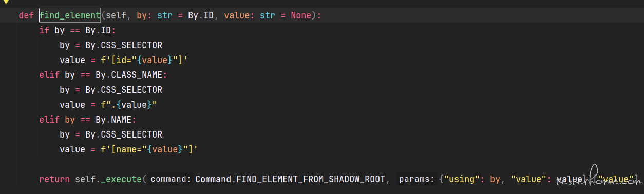644x194 pixels.
Task: Click the 'params:' parameter inlay hint
Action: coord(417,180)
